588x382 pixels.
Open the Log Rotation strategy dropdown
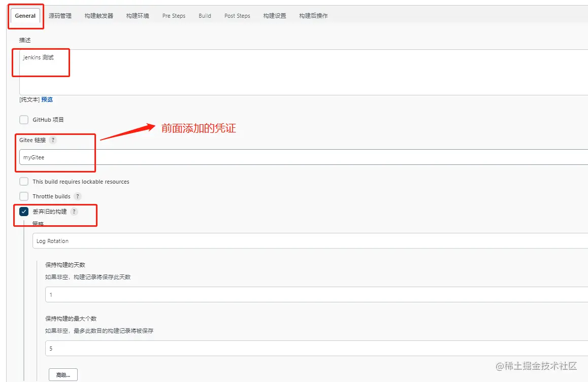click(310, 241)
